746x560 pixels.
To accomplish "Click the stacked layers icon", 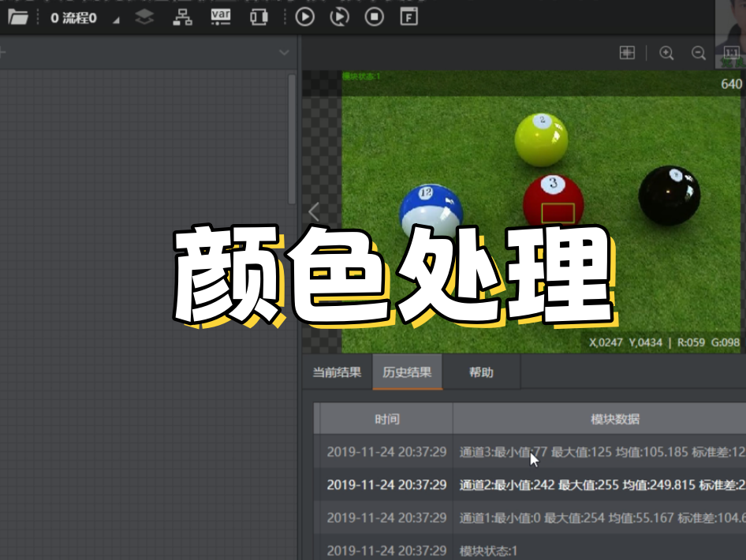I will coord(144,17).
